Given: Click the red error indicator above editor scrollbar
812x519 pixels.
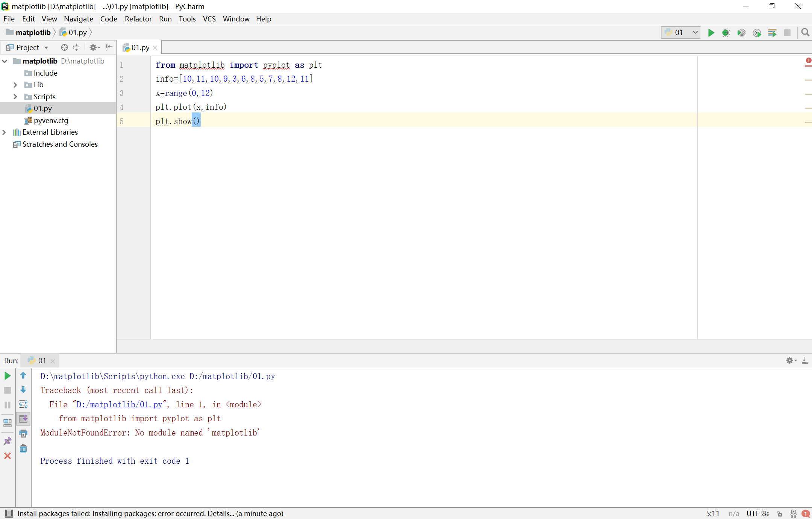Looking at the screenshot, I should [808, 61].
